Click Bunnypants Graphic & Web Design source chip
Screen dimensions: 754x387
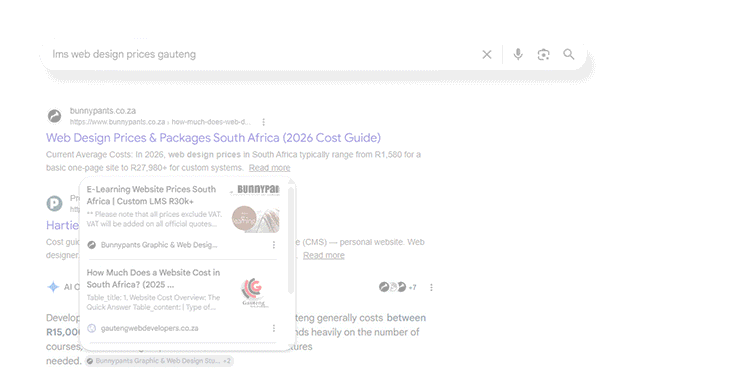pyautogui.click(x=159, y=361)
